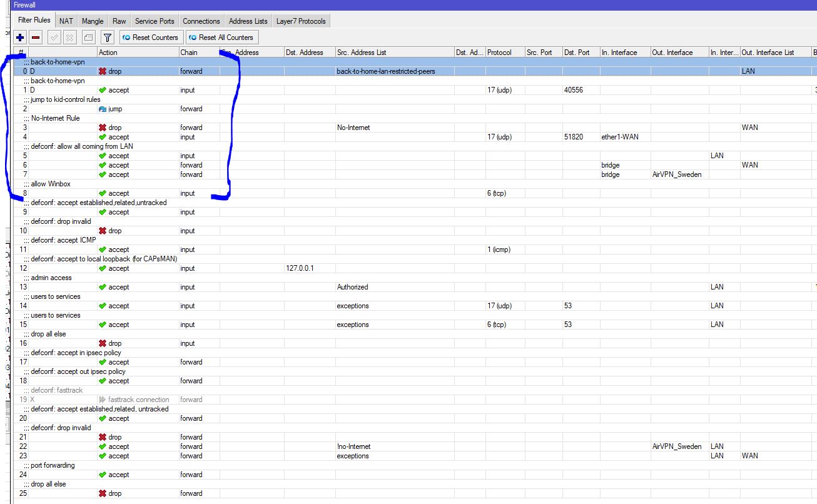Select the 'fasttrack connection' action text

pos(139,400)
